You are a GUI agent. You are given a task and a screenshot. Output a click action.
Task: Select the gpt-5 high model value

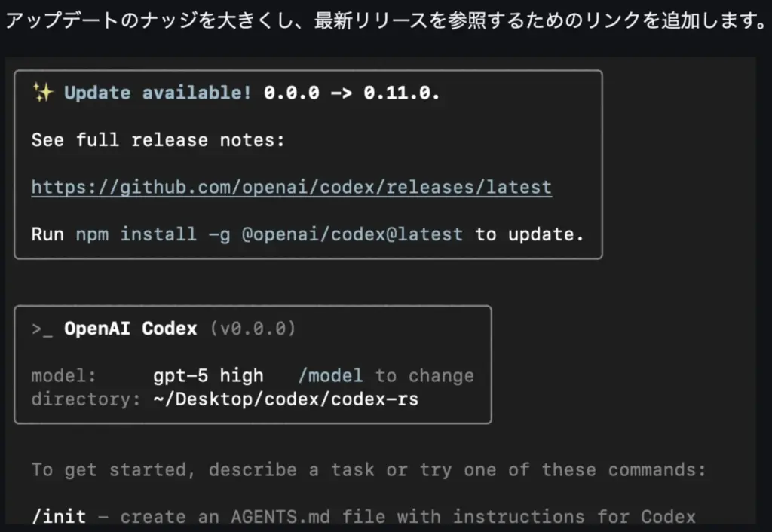click(208, 375)
